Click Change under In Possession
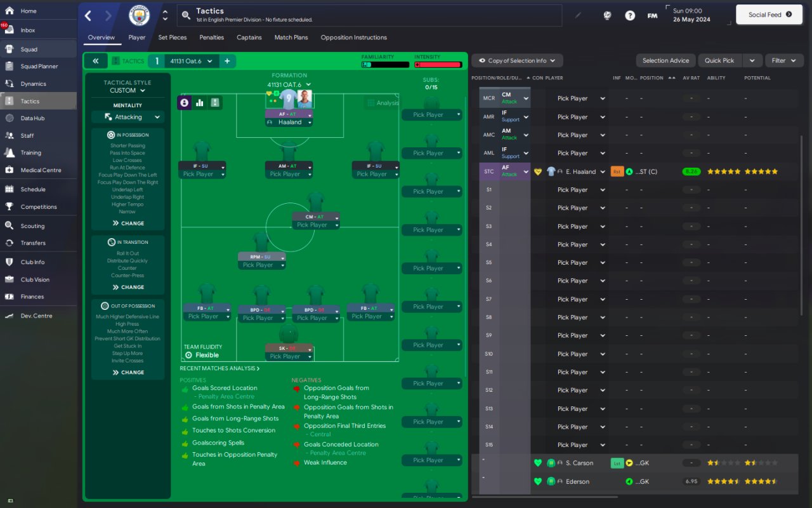 128,224
